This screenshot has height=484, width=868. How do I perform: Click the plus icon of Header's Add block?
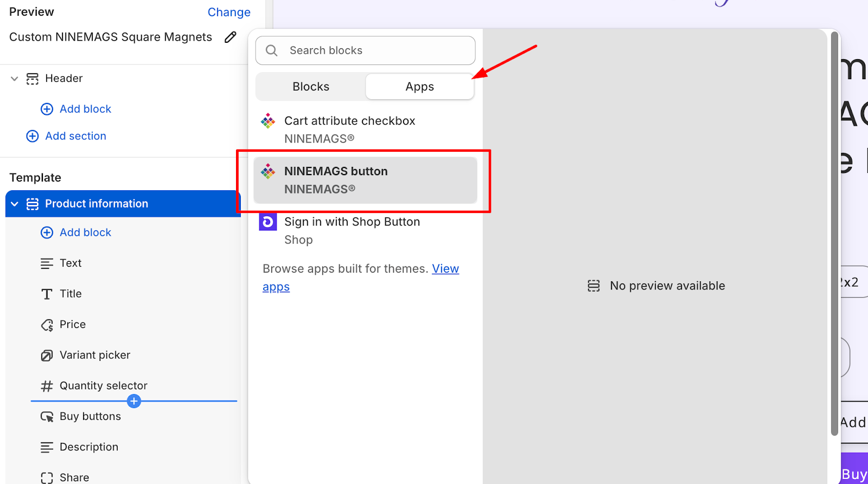point(47,109)
